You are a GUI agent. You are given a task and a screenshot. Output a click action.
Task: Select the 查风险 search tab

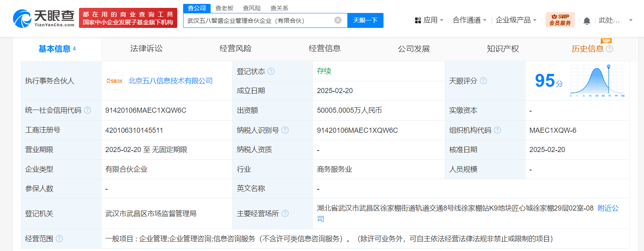[252, 8]
